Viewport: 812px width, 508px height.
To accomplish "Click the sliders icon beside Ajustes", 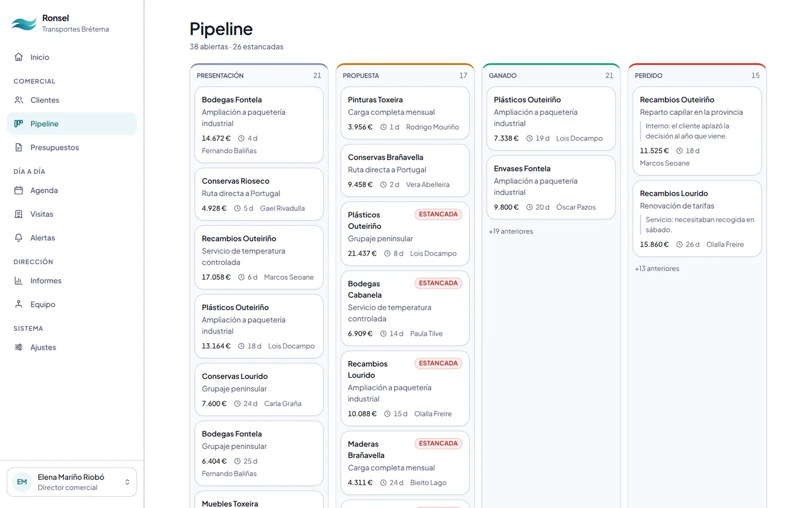I will 19,347.
